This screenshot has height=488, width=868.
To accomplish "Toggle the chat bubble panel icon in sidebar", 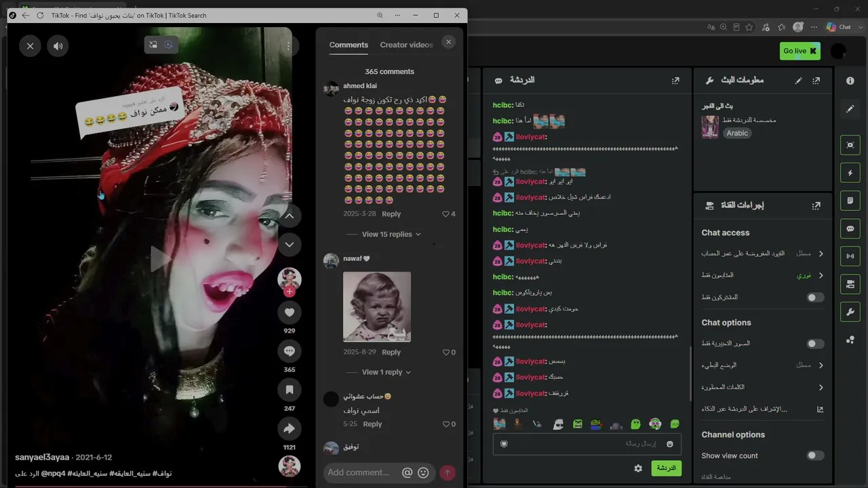I will (x=850, y=229).
